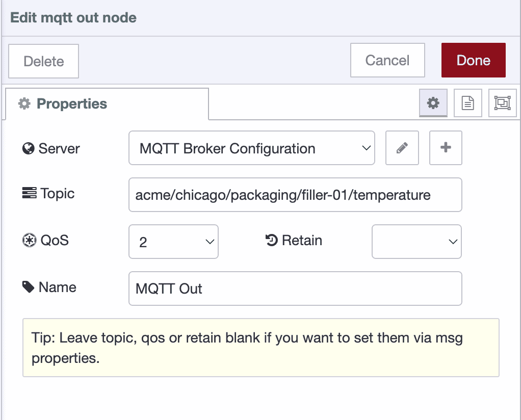Delete the mqtt out node
Image resolution: width=521 pixels, height=420 pixels.
[x=43, y=61]
